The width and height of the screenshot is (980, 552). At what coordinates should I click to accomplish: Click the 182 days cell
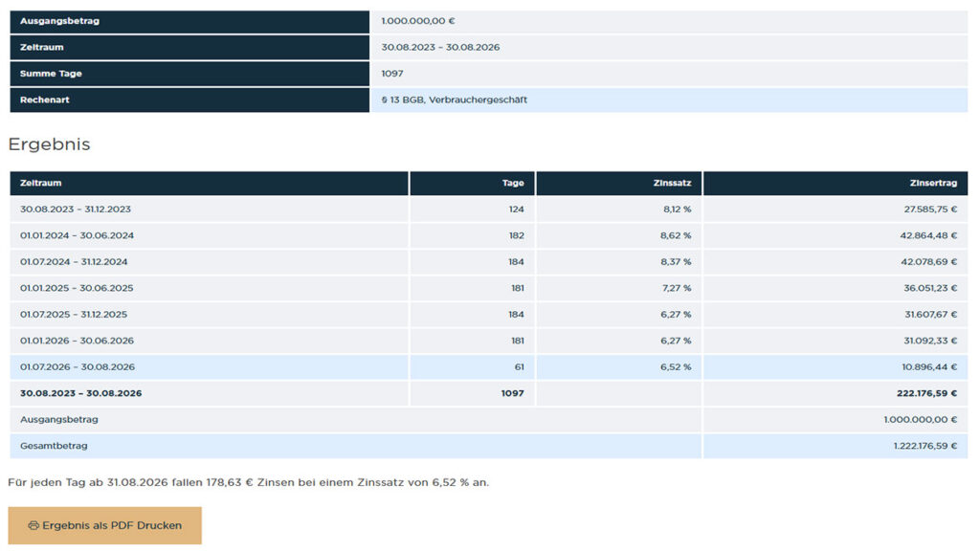point(516,235)
